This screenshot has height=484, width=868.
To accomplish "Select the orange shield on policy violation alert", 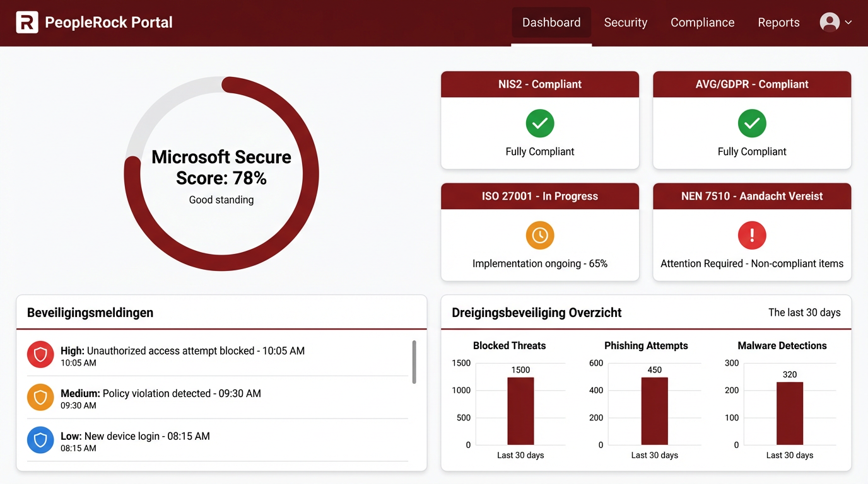I will pos(40,397).
